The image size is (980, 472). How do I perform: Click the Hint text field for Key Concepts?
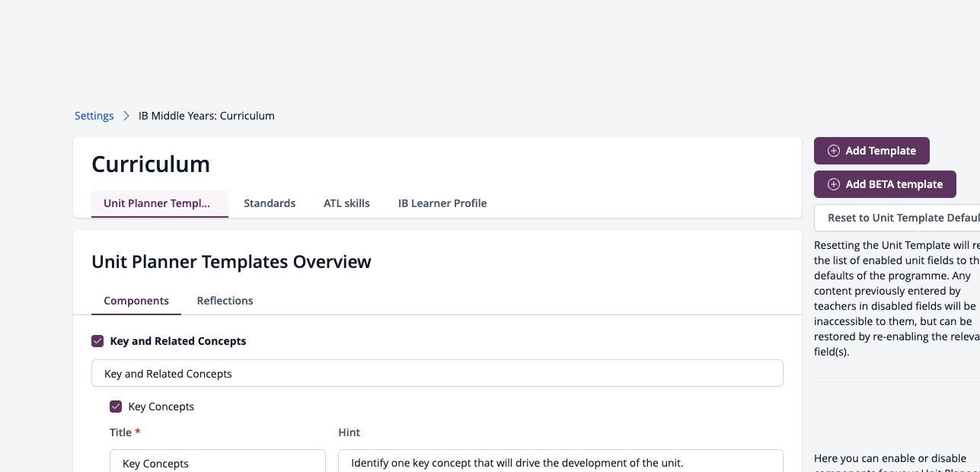pyautogui.click(x=560, y=461)
